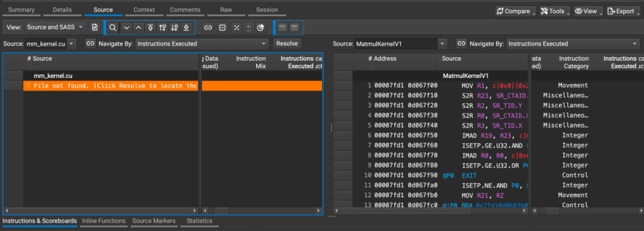Switch to the Summary tab
644x231 pixels.
point(21,10)
